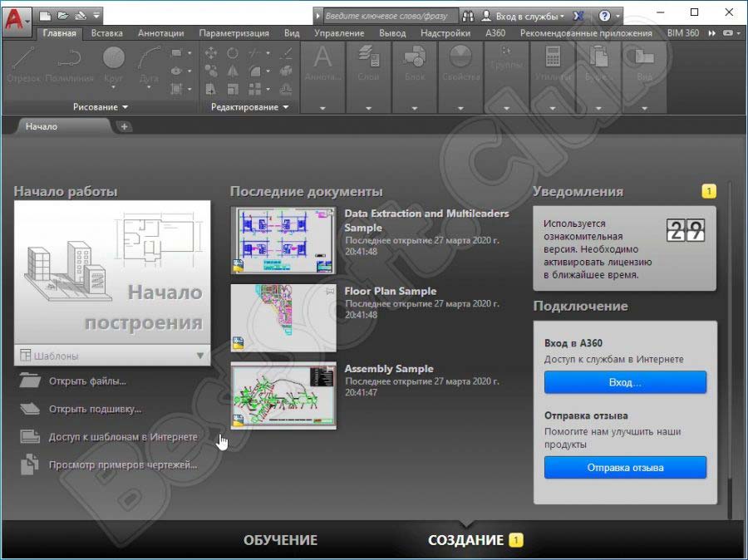This screenshot has height=560, width=748.
Task: Switch to the Вставка ribbon tab
Action: 107,33
